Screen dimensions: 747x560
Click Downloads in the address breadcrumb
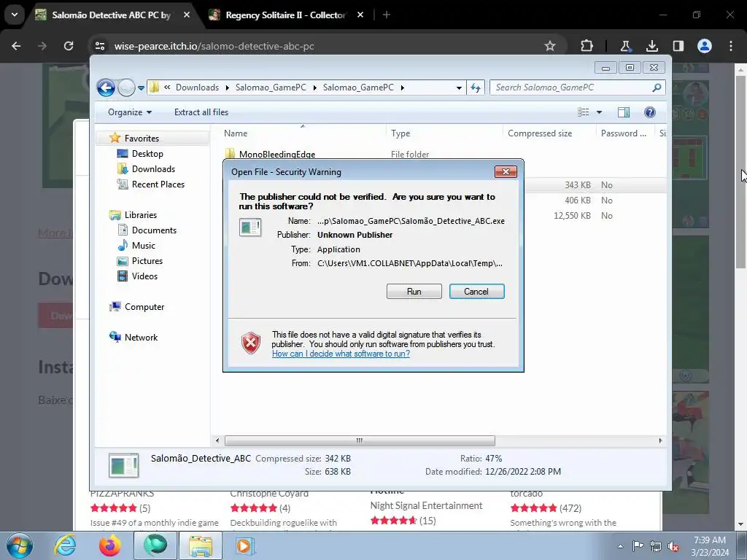click(197, 87)
